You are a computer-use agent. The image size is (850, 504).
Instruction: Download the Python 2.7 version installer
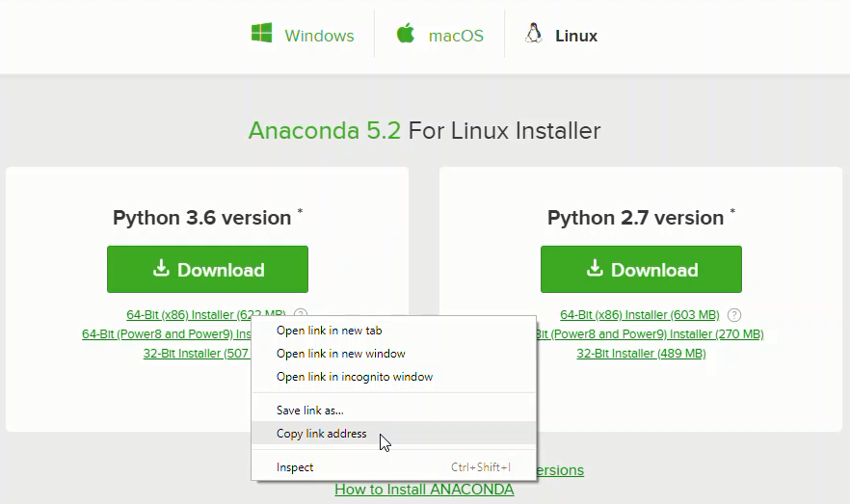pos(641,269)
